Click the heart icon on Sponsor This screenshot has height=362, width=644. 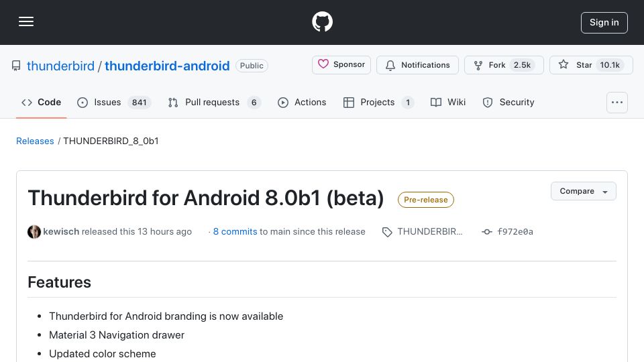coord(323,64)
